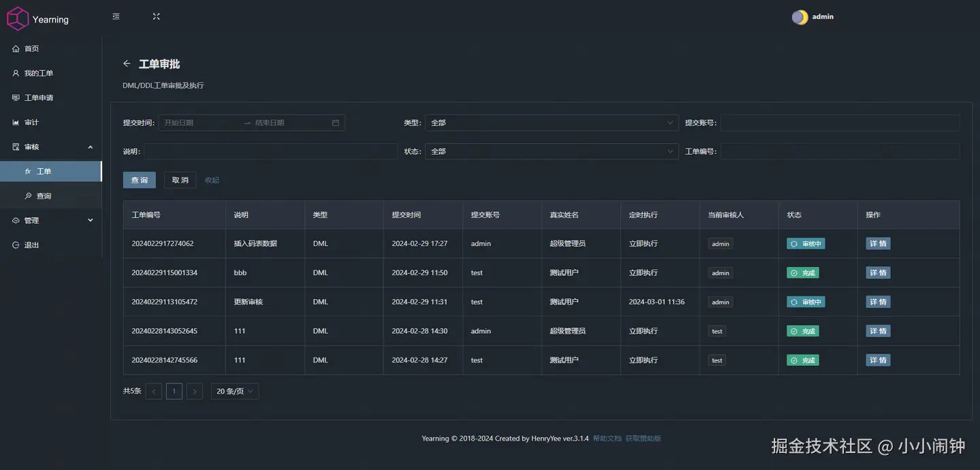Open 首页 from the sidebar

pyautogui.click(x=51, y=48)
